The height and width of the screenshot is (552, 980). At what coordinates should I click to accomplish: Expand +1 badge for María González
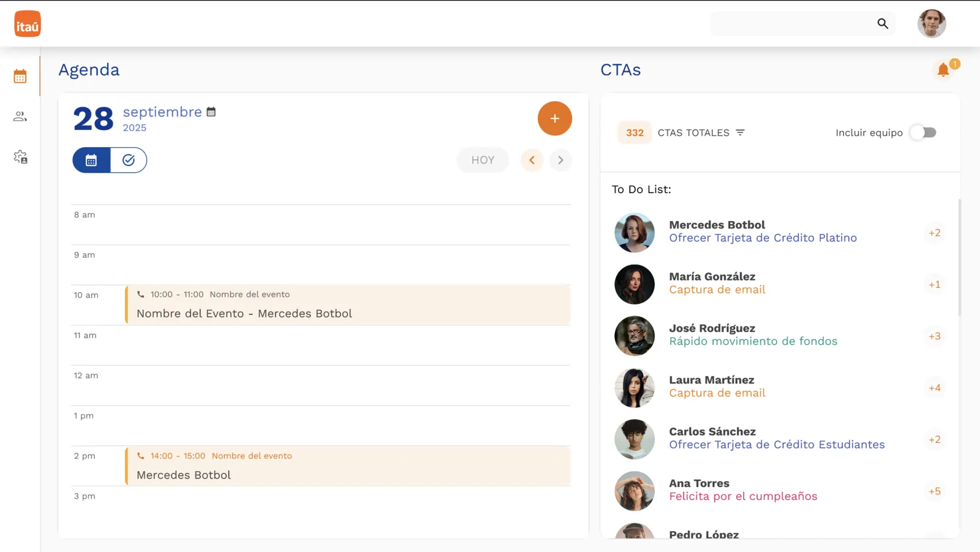point(935,284)
